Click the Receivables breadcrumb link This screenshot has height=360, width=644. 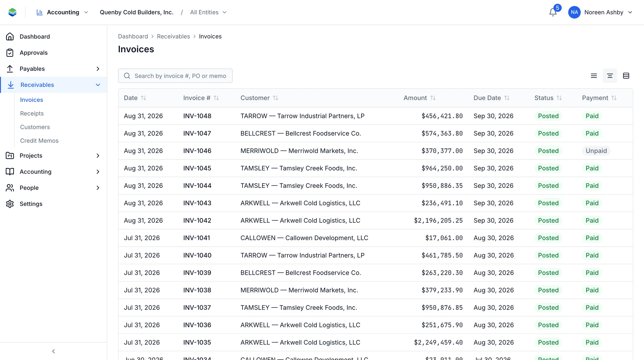pyautogui.click(x=173, y=36)
